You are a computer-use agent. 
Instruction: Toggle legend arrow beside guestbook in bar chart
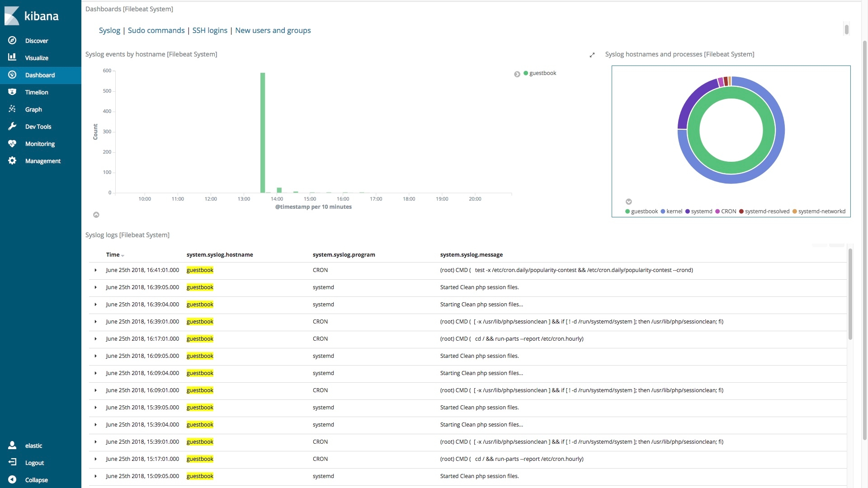click(x=517, y=74)
